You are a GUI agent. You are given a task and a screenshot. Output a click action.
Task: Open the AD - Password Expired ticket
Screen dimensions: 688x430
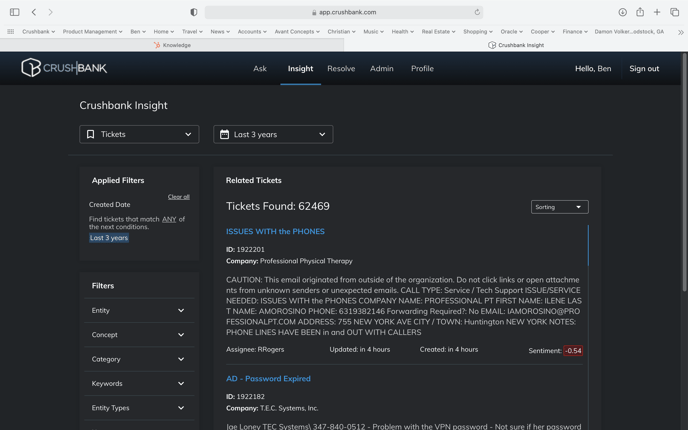(x=268, y=379)
